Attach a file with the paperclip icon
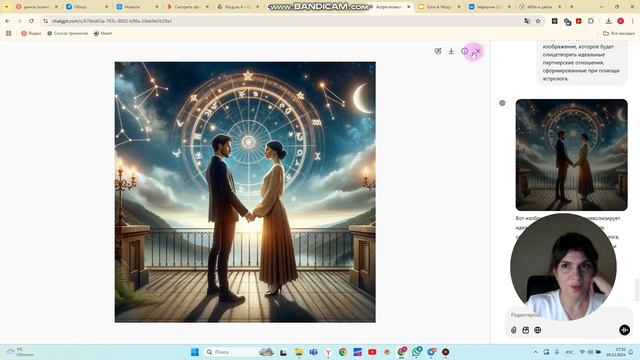640x360 pixels. (x=513, y=330)
